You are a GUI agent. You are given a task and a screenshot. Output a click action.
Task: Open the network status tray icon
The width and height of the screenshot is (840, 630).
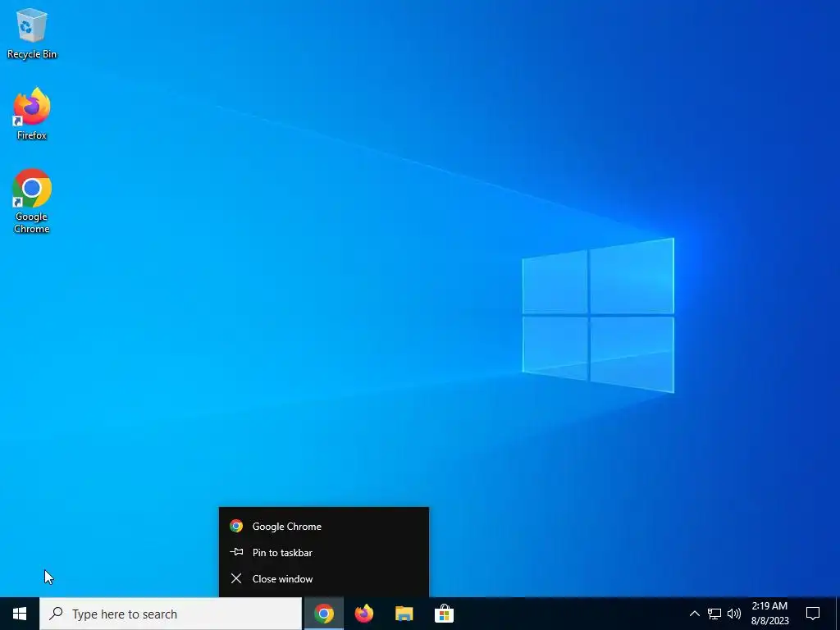(714, 614)
